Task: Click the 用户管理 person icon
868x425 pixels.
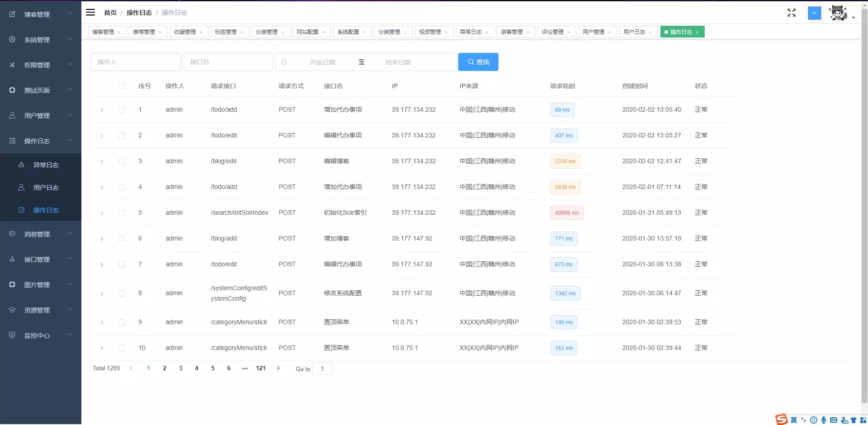Action: click(12, 116)
